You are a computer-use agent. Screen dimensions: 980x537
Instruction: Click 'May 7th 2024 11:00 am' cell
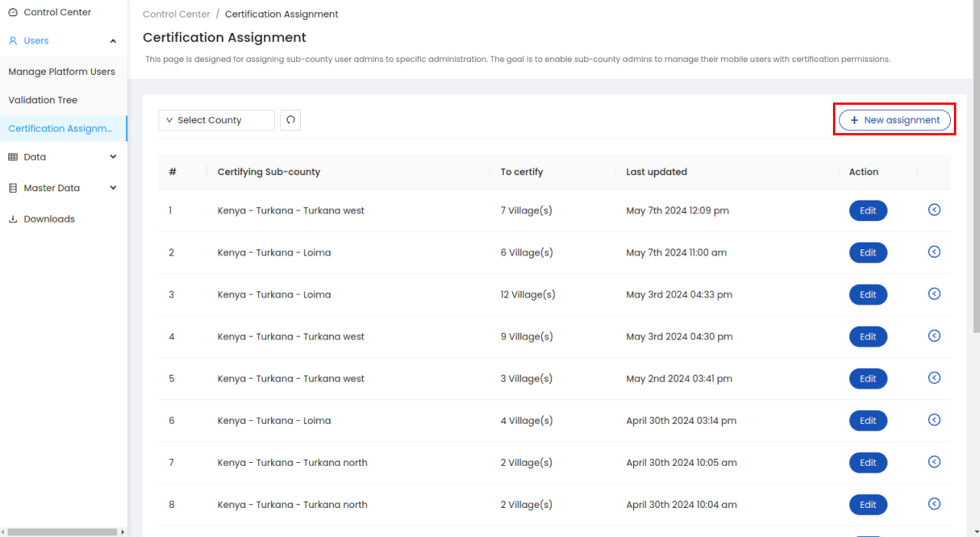676,252
